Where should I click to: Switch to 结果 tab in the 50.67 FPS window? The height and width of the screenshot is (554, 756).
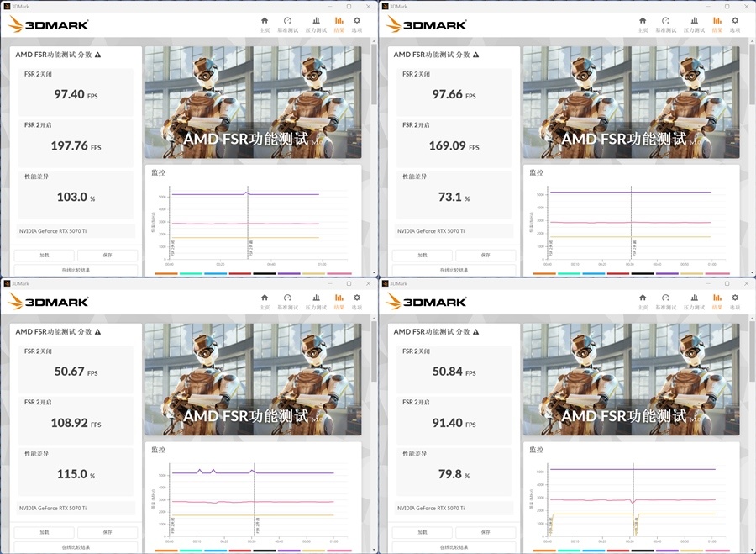pyautogui.click(x=339, y=301)
